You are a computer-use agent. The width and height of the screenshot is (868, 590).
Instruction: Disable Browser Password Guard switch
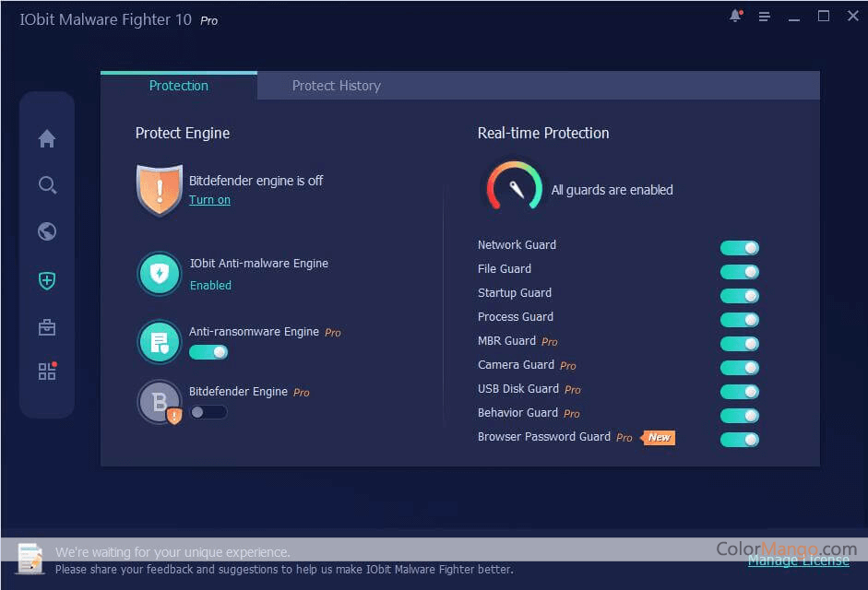click(739, 440)
